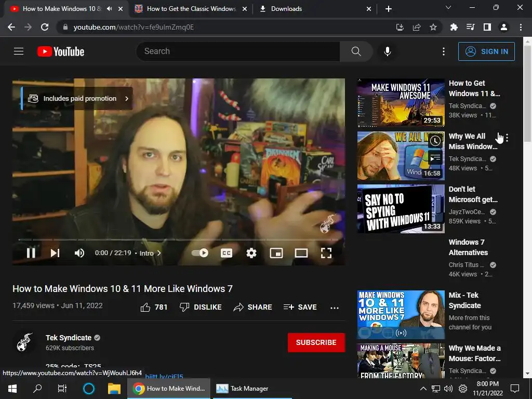Subscribe to Tek Syndicate

pos(316,342)
